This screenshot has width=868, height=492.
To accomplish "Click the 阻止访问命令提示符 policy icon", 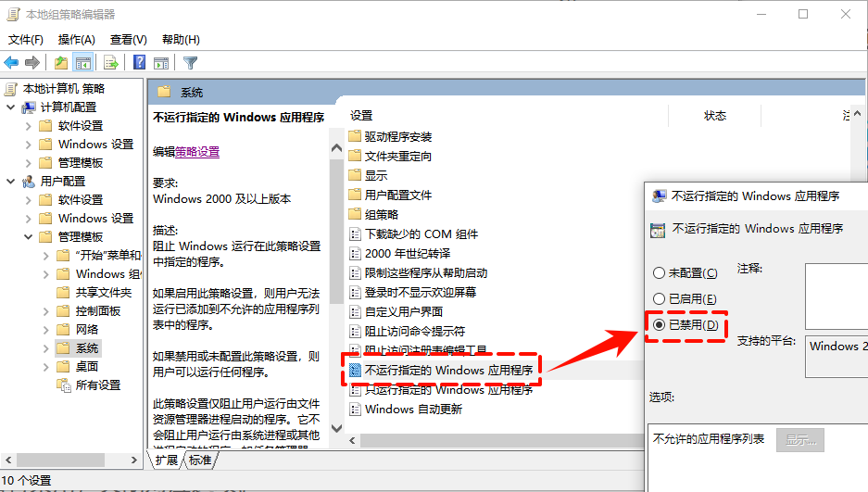I will tap(356, 332).
